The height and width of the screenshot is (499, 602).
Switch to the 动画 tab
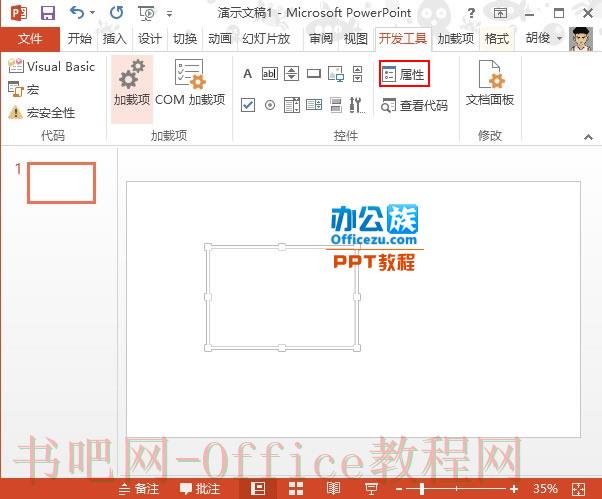[x=220, y=39]
